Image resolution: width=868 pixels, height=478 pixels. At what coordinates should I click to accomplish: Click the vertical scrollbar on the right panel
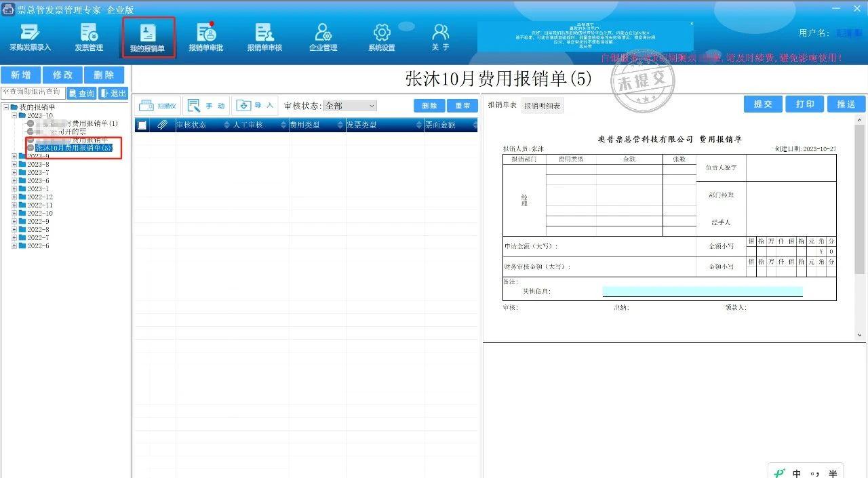pos(860,203)
